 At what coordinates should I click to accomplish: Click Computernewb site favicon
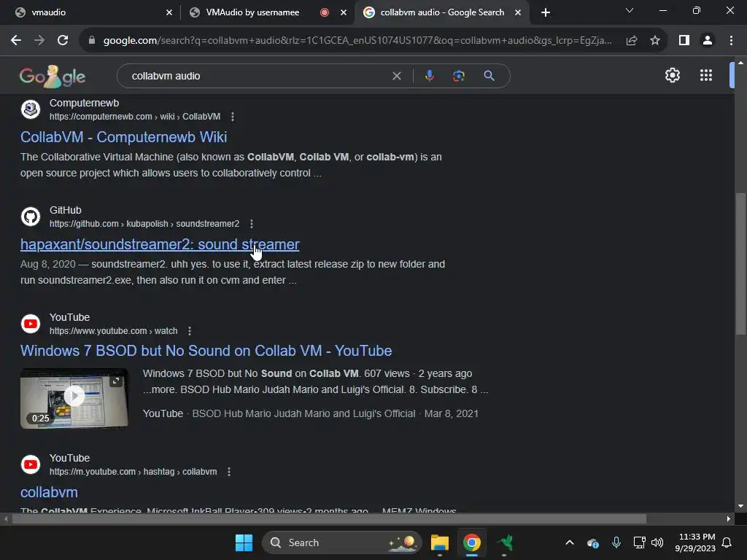[x=31, y=109]
